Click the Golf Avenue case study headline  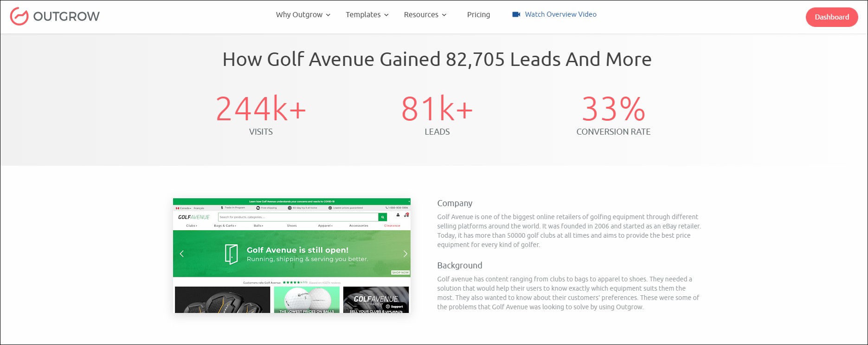point(437,59)
